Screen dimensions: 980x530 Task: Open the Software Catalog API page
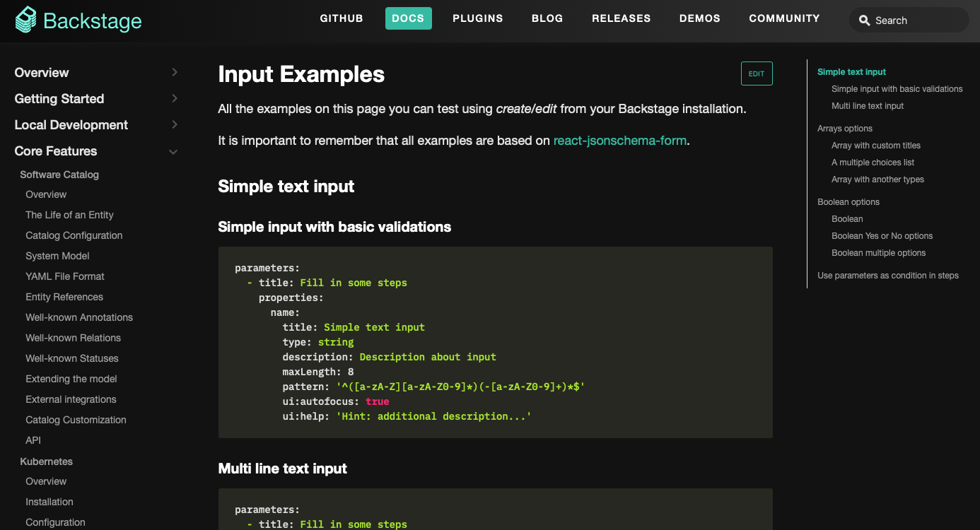(33, 440)
